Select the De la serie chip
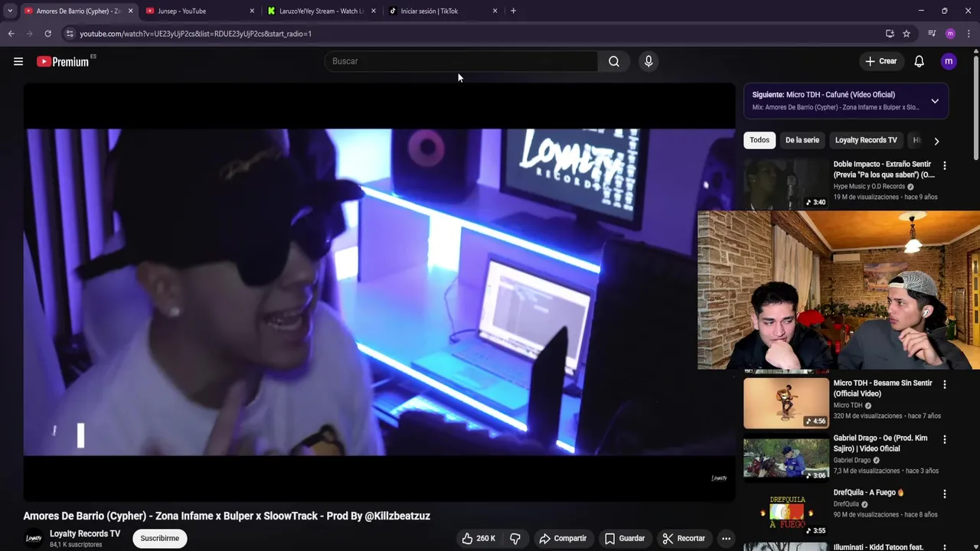The height and width of the screenshot is (551, 980). pos(802,140)
